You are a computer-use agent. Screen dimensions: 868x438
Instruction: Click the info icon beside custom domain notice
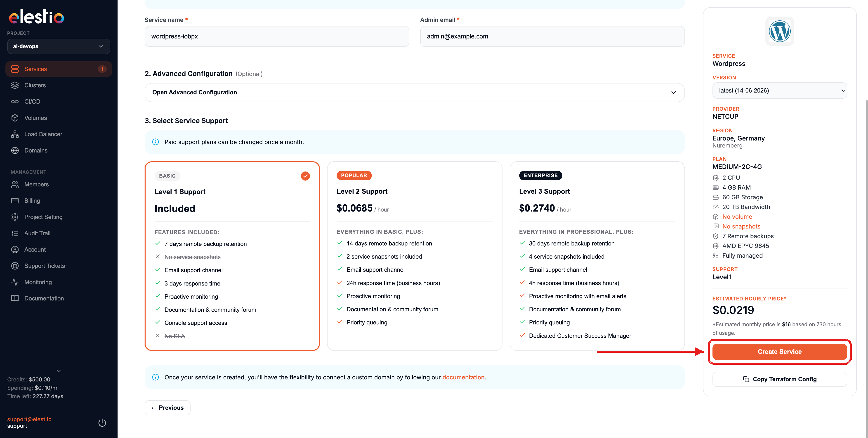[x=155, y=377]
